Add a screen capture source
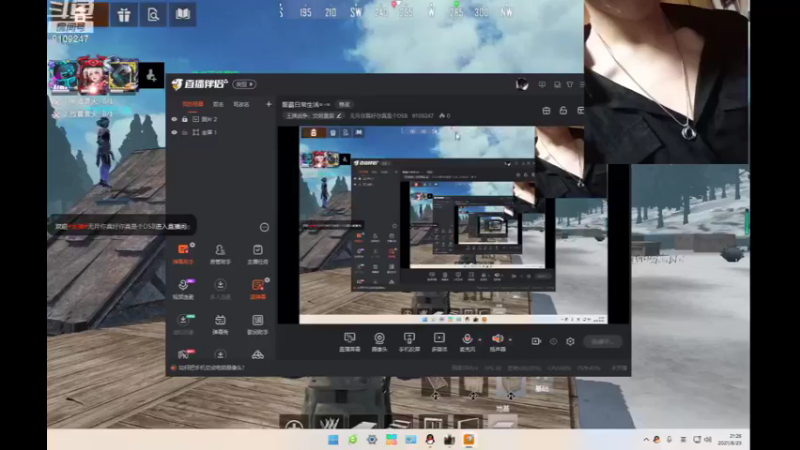The image size is (800, 450). (349, 342)
